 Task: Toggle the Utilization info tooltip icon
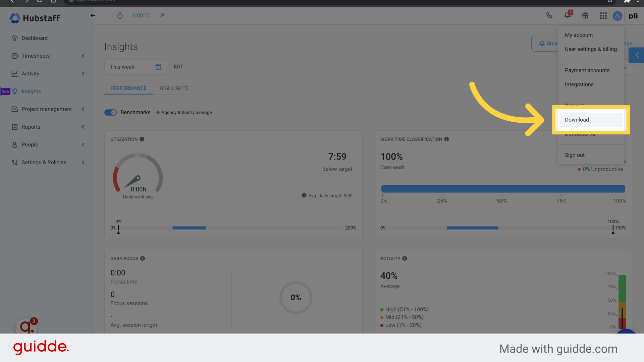[x=142, y=139]
